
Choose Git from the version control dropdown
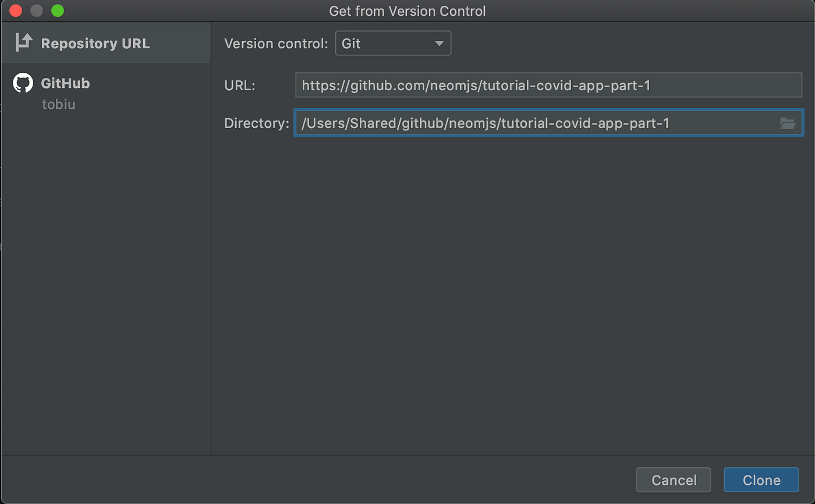(x=393, y=42)
